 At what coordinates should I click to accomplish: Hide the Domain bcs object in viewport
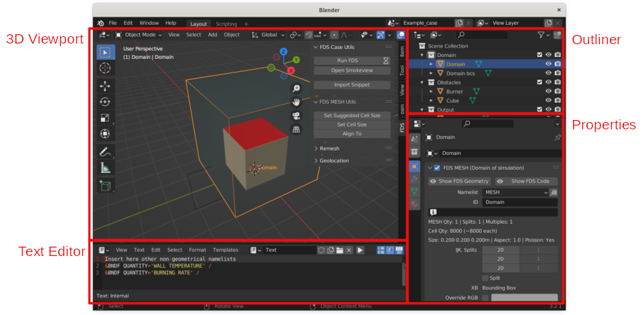(548, 73)
